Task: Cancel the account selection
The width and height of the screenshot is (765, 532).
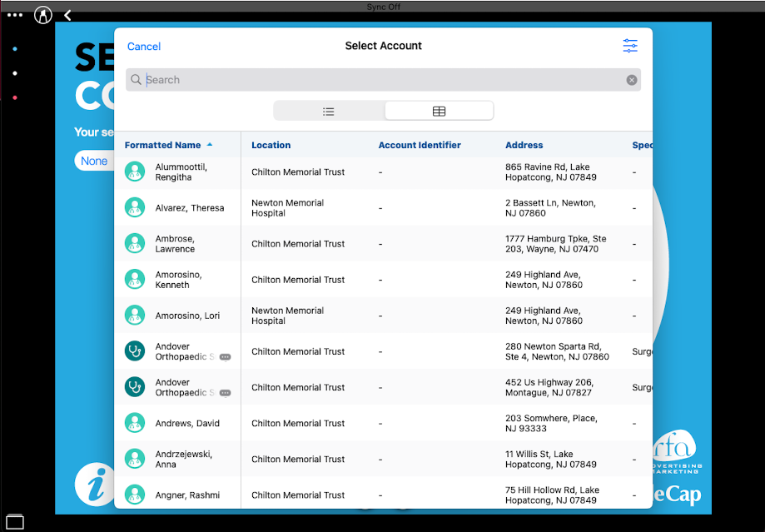Action: click(144, 47)
